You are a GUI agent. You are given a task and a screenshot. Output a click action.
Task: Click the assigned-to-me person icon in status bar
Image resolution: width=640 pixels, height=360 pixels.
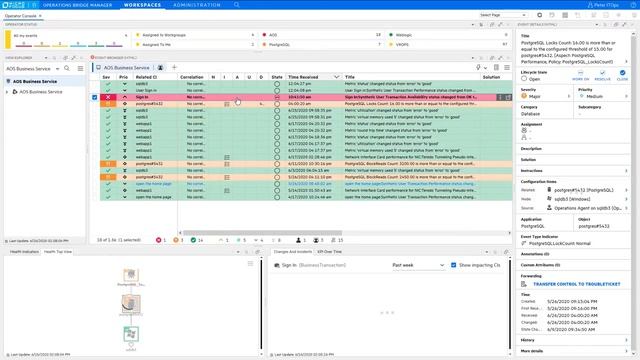pos(298,240)
